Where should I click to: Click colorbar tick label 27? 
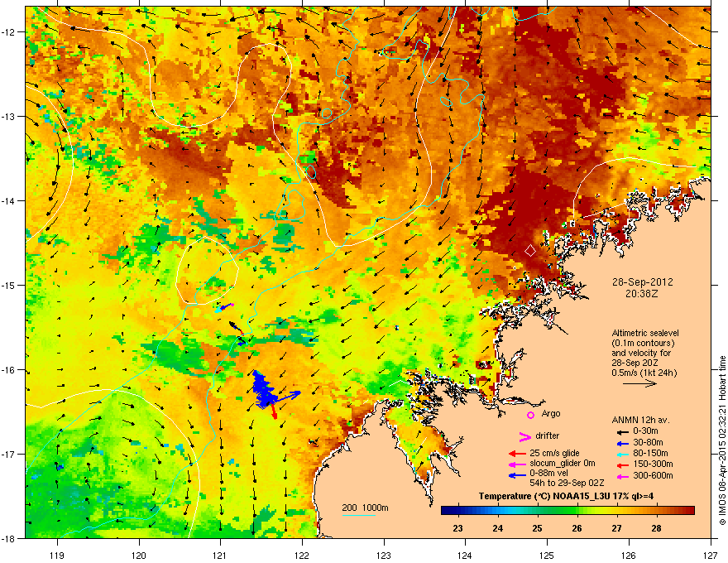point(616,528)
